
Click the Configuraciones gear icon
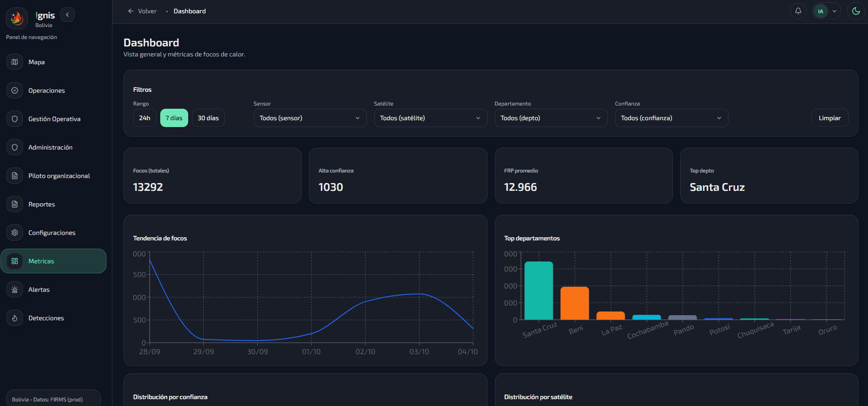point(15,233)
